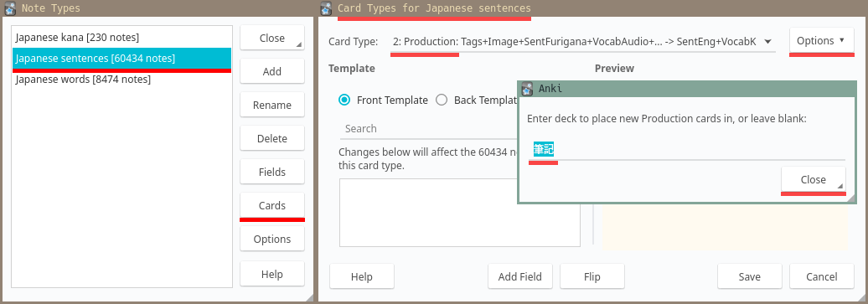Click Anki icon in Card Types title bar

tap(326, 8)
